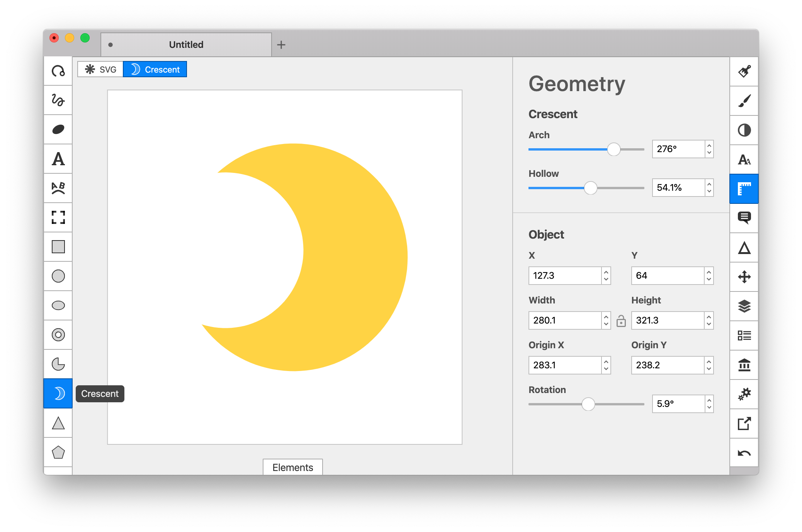Select the Crescent shape tool

58,393
